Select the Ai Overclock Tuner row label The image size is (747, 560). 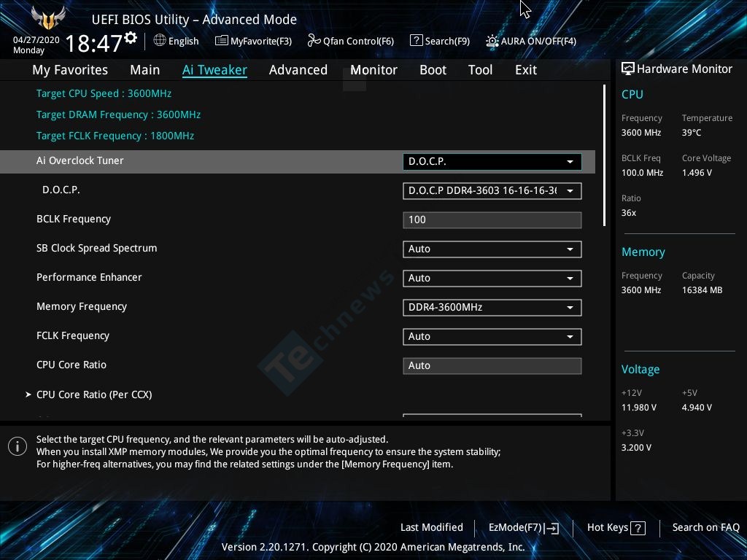[80, 161]
